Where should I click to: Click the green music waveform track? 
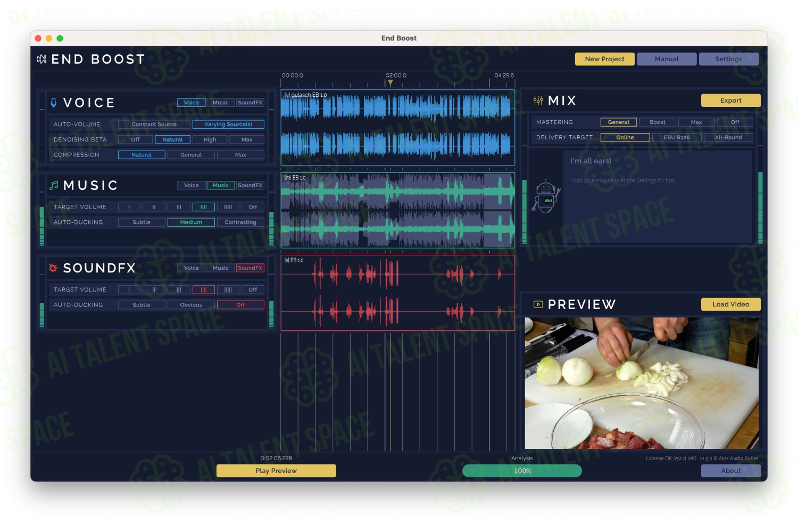(x=397, y=210)
